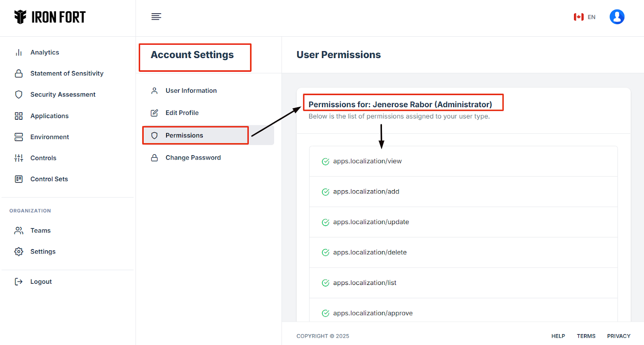644x345 pixels.
Task: Open the EN language selector
Action: 584,17
